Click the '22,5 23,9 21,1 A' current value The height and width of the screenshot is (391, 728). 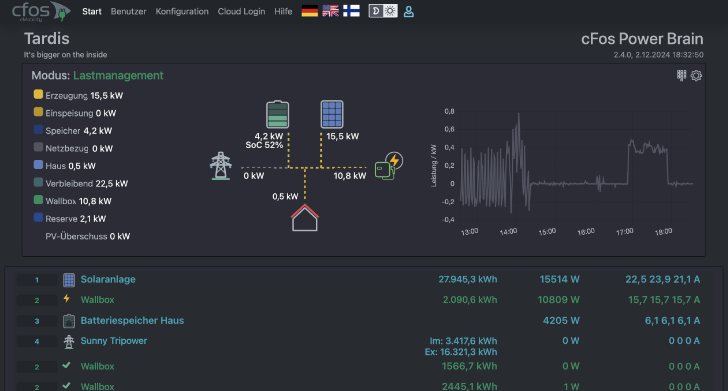(663, 280)
